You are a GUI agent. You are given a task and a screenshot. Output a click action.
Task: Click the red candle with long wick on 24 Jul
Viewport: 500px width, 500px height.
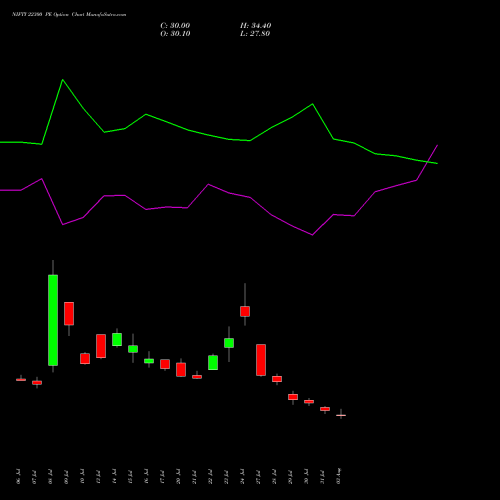(x=245, y=311)
